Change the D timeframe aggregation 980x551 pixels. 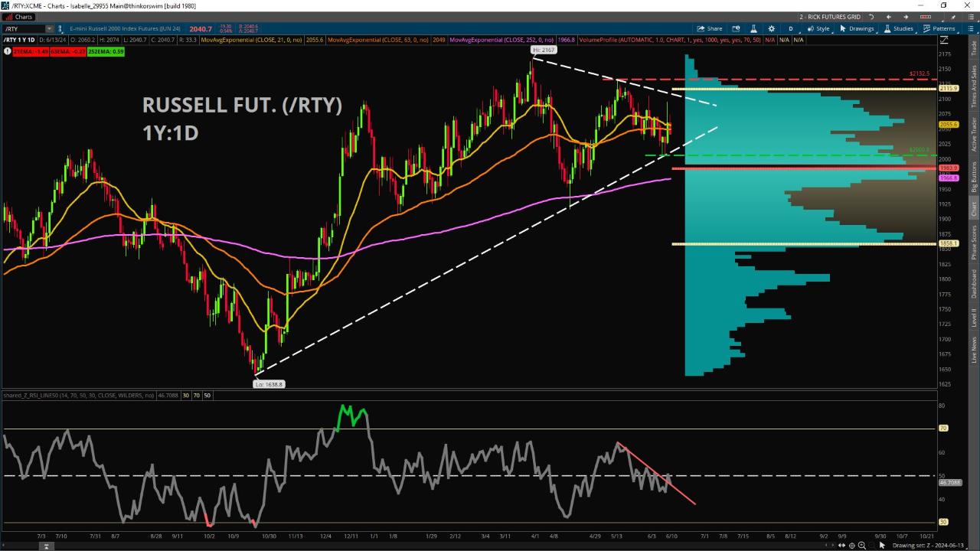[x=791, y=28]
